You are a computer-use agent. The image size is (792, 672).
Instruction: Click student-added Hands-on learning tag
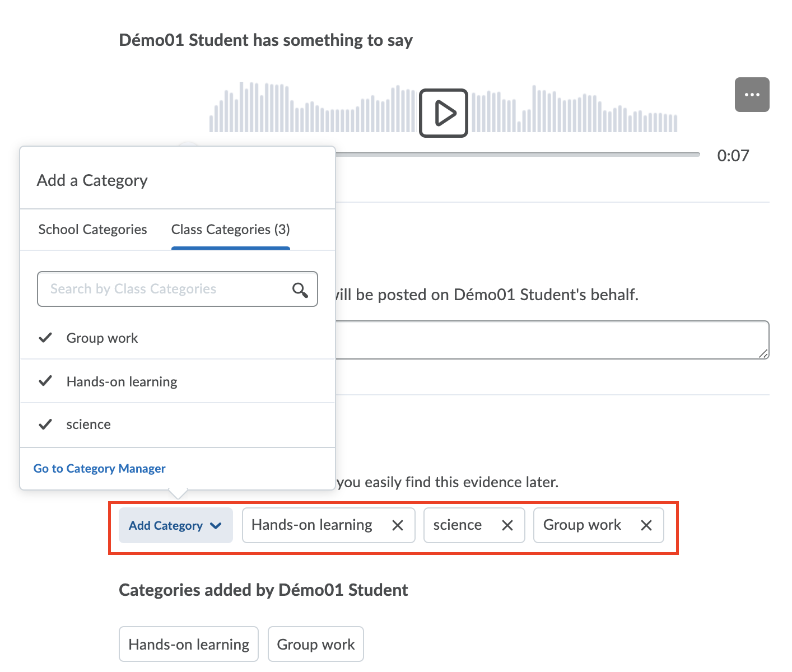pos(189,645)
